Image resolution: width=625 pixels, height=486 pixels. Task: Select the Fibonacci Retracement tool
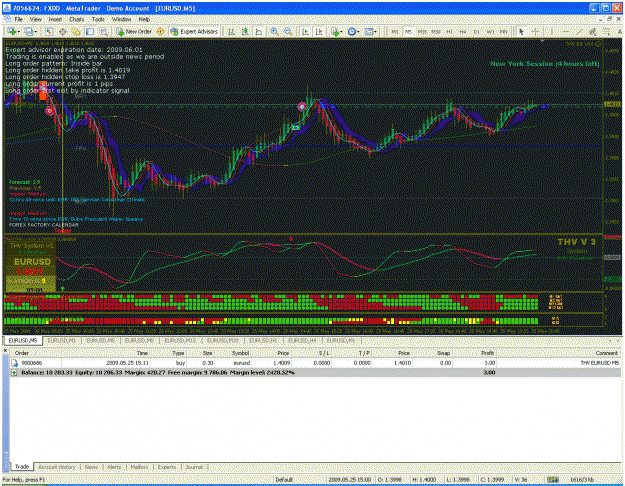point(606,31)
